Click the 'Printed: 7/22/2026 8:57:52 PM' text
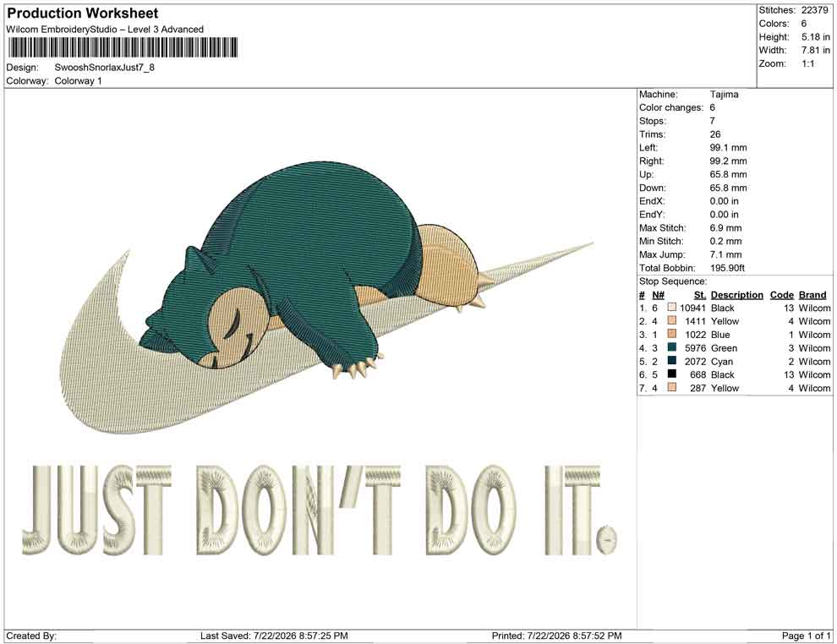The image size is (837, 644). [x=557, y=636]
